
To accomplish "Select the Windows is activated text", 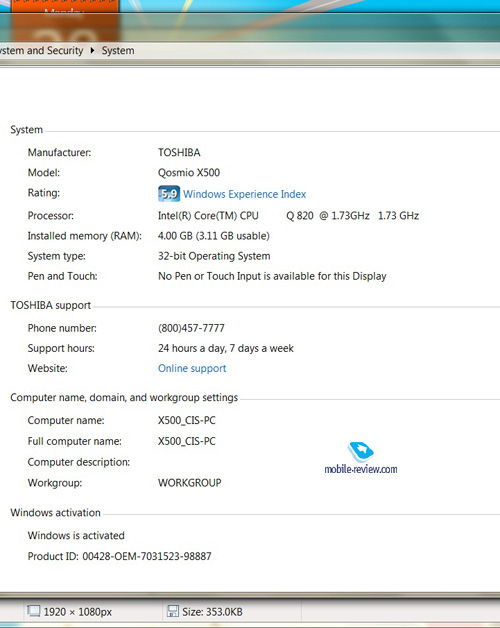I will [76, 536].
